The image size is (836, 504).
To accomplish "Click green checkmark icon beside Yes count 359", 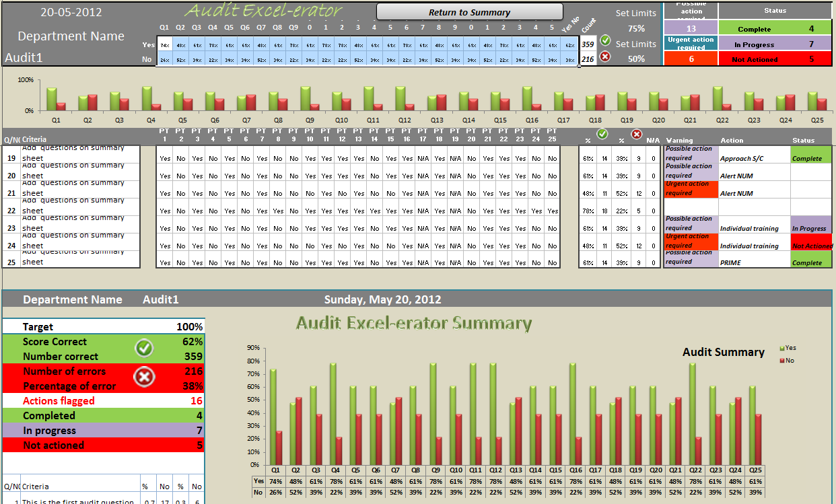I will point(605,40).
